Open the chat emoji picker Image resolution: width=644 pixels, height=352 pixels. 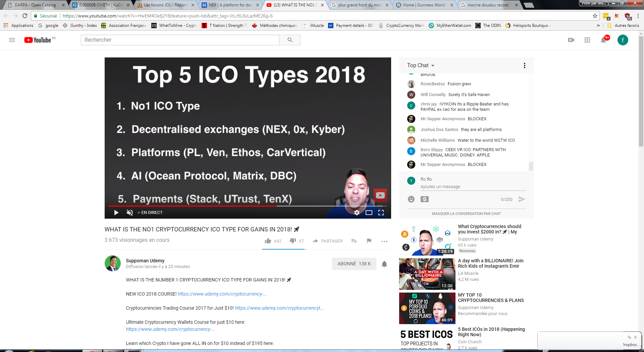(x=411, y=199)
